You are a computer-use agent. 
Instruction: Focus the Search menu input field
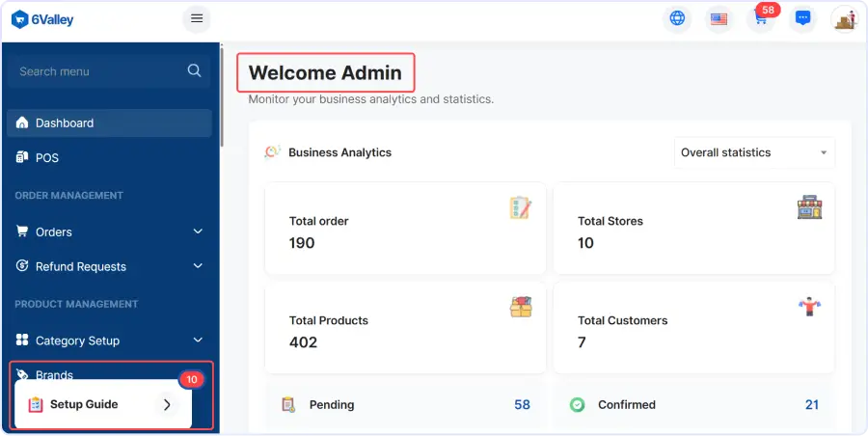[x=109, y=71]
